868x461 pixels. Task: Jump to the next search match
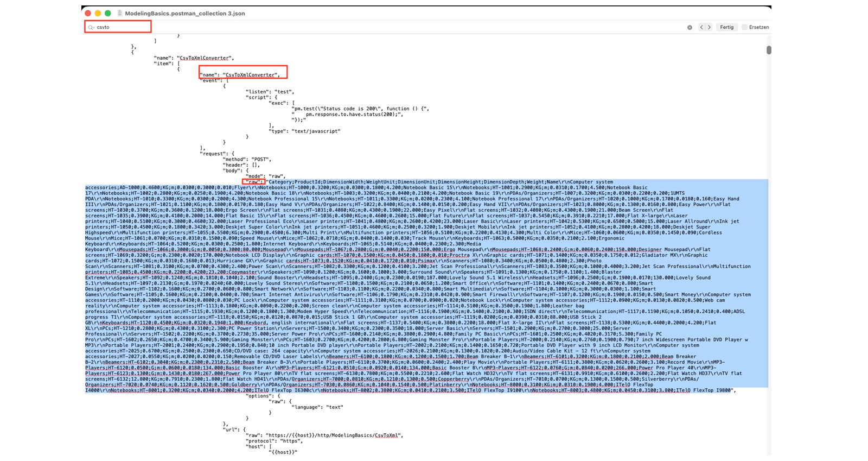click(709, 27)
